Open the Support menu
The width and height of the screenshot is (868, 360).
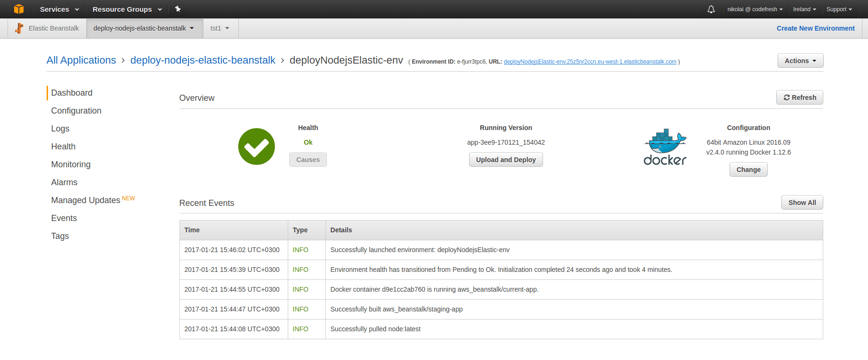coord(839,9)
